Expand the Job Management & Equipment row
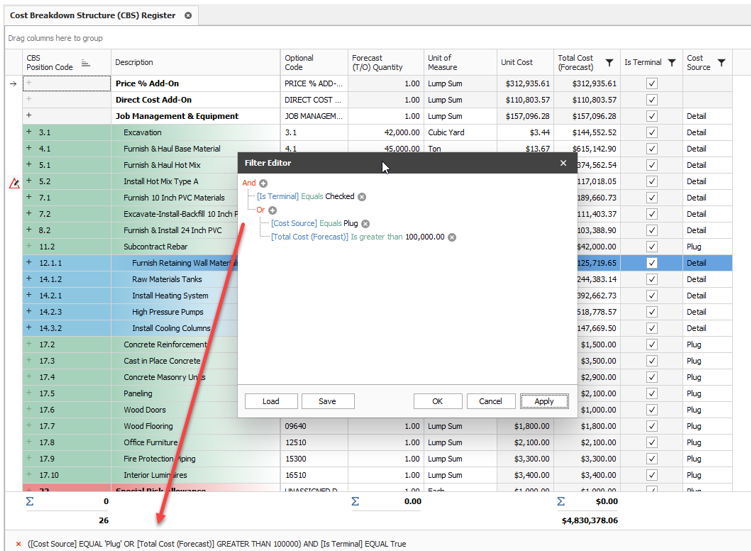751x551 pixels. (29, 116)
